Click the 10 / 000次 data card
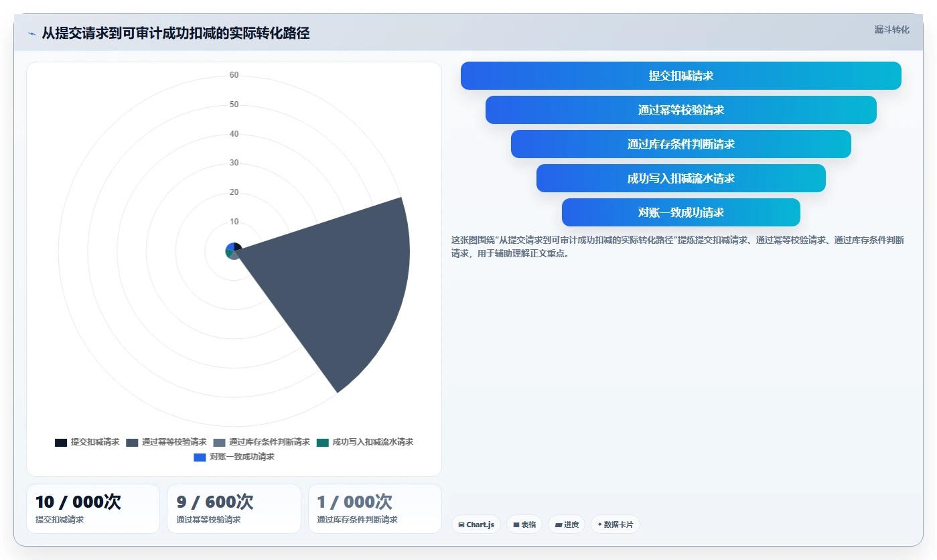 point(93,508)
